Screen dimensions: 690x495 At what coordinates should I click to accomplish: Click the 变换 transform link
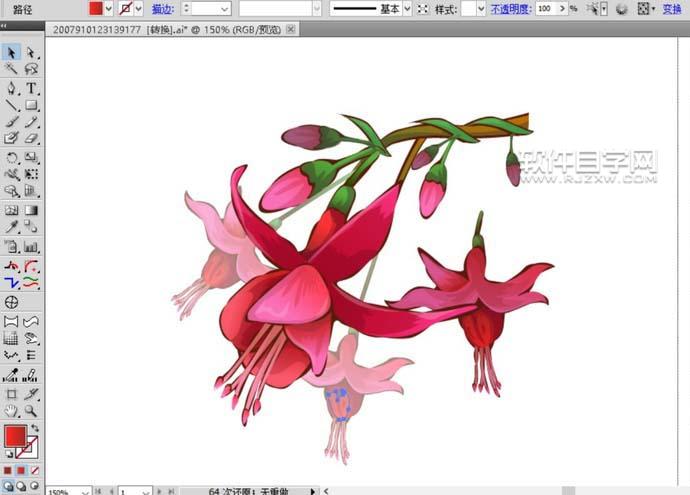(x=672, y=8)
